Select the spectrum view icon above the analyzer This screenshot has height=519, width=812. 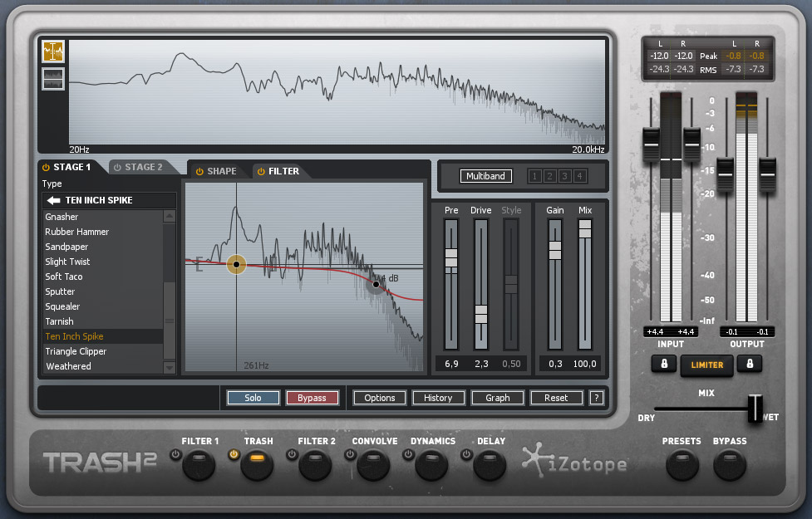(x=52, y=51)
